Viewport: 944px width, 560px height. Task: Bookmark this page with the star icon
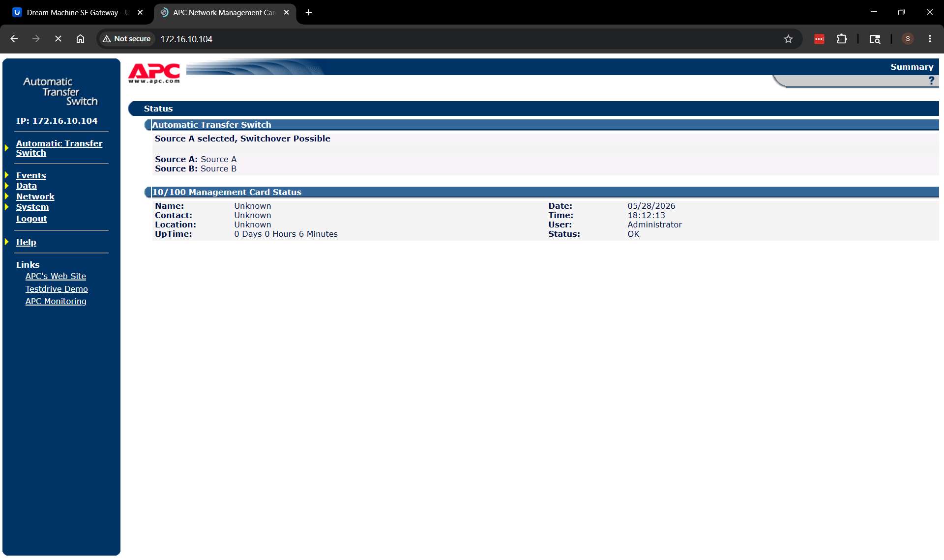[788, 39]
